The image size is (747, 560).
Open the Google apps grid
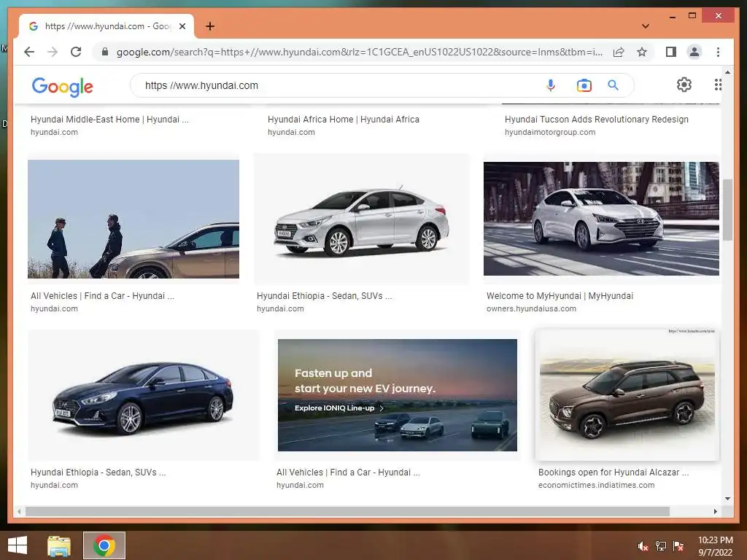pos(718,85)
